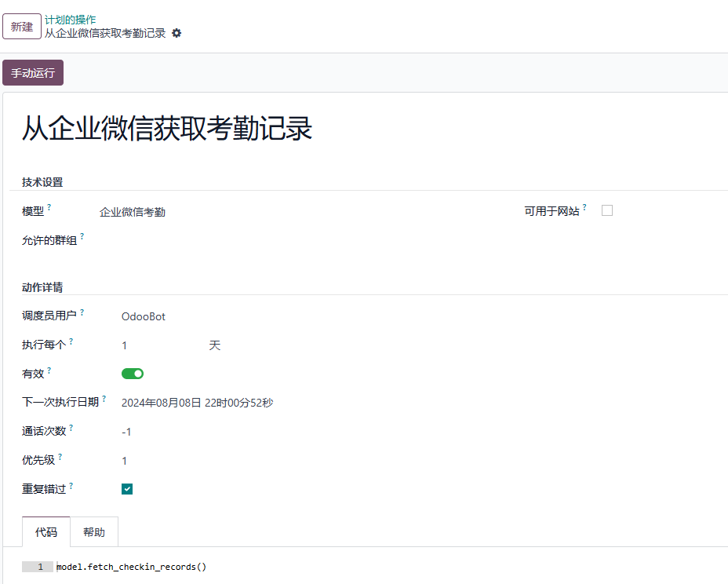This screenshot has width=728, height=584.
Task: Click the 手动运行 button
Action: click(33, 73)
